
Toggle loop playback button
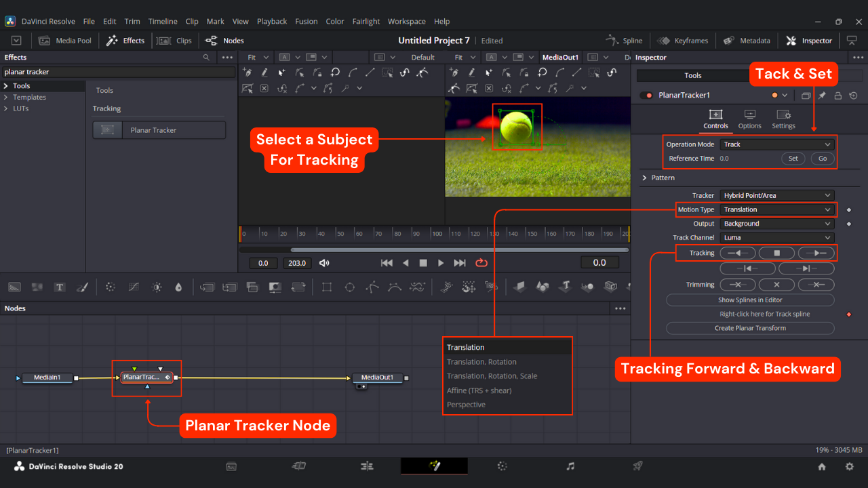481,263
